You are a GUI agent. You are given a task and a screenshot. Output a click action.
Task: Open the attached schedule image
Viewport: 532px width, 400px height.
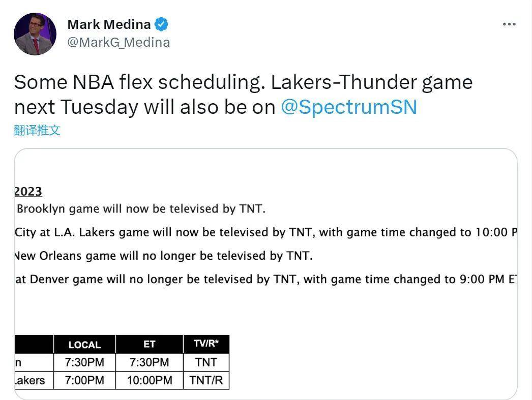265,274
